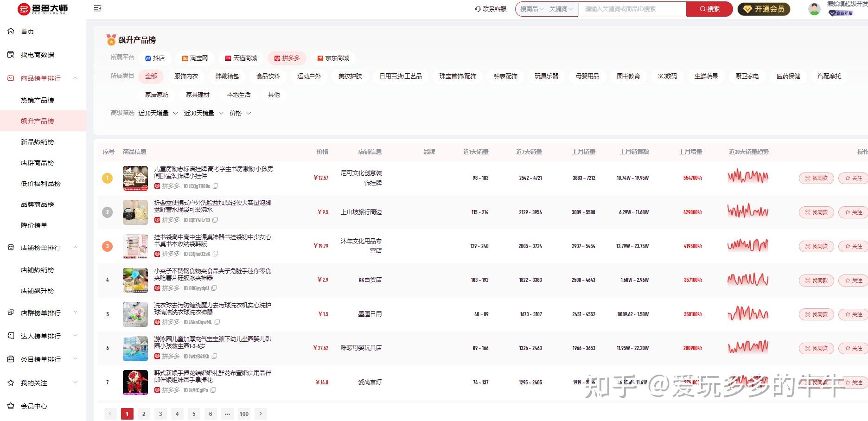Click the 联系客服 headset icon
Image resolution: width=868 pixels, height=421 pixels.
click(x=478, y=8)
